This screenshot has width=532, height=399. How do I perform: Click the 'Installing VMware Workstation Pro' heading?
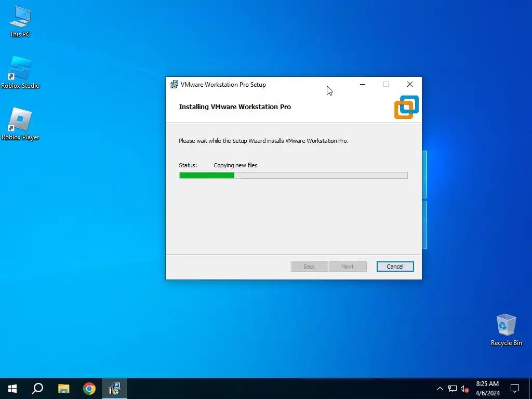click(x=235, y=107)
